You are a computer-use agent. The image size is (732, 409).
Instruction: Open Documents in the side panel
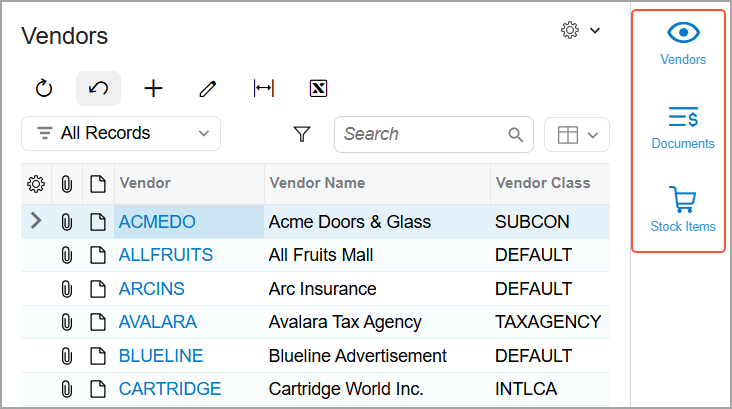point(683,128)
